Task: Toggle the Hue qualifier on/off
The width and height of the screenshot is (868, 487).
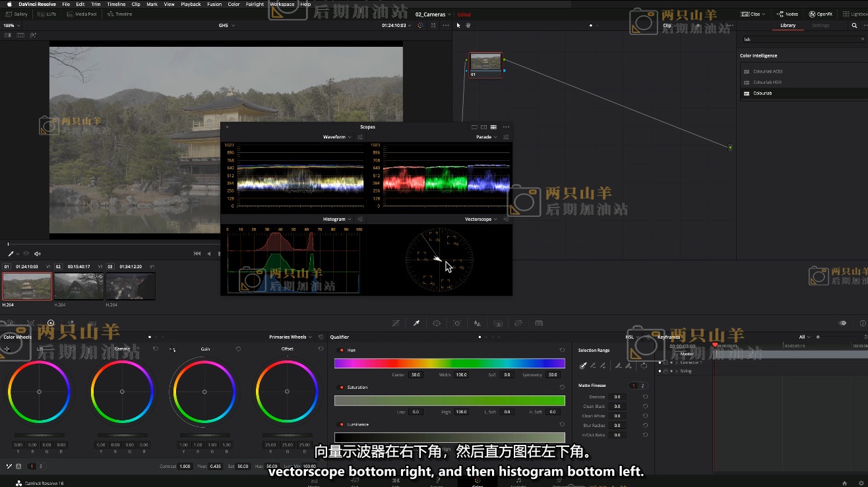Action: pos(342,350)
